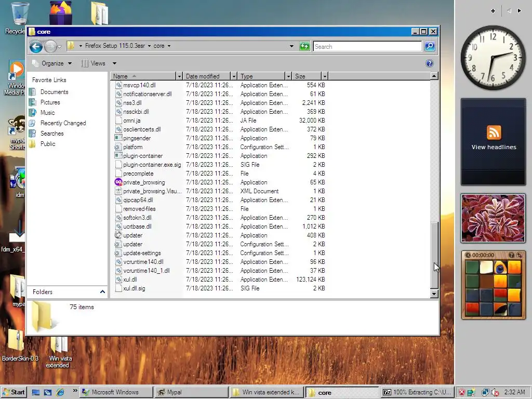Pause the picture puzzle timer icon

(x=468, y=255)
